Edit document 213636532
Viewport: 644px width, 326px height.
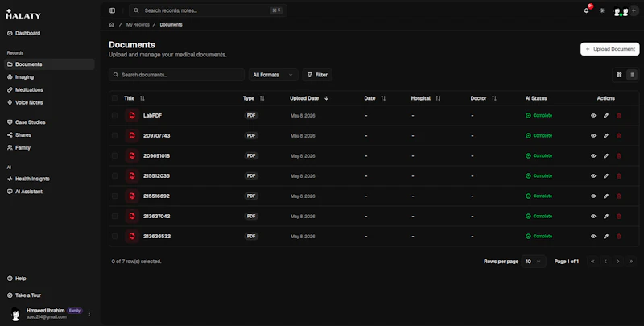[x=606, y=237]
